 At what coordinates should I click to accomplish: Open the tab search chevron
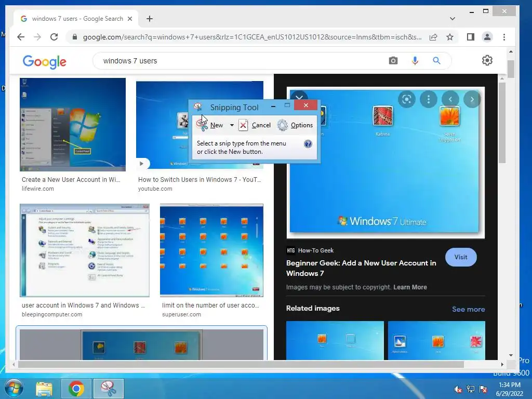pyautogui.click(x=453, y=19)
